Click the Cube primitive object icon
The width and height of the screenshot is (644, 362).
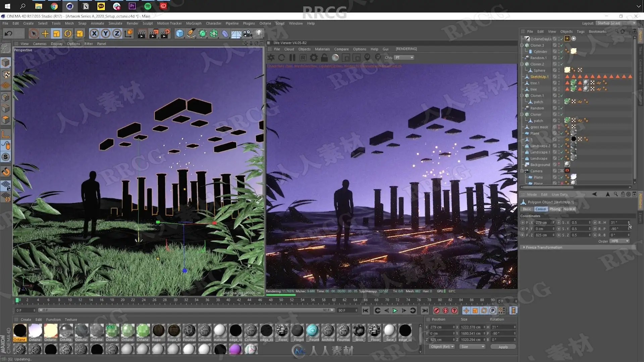[x=180, y=34]
